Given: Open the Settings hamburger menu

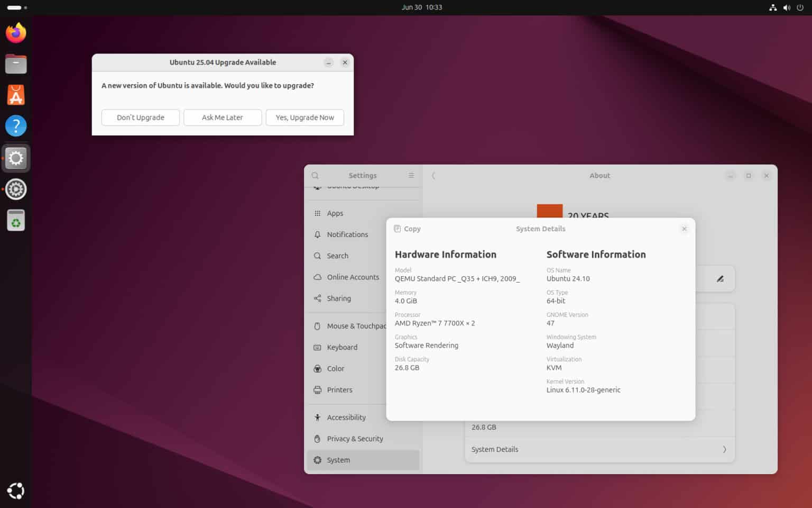Looking at the screenshot, I should point(411,175).
